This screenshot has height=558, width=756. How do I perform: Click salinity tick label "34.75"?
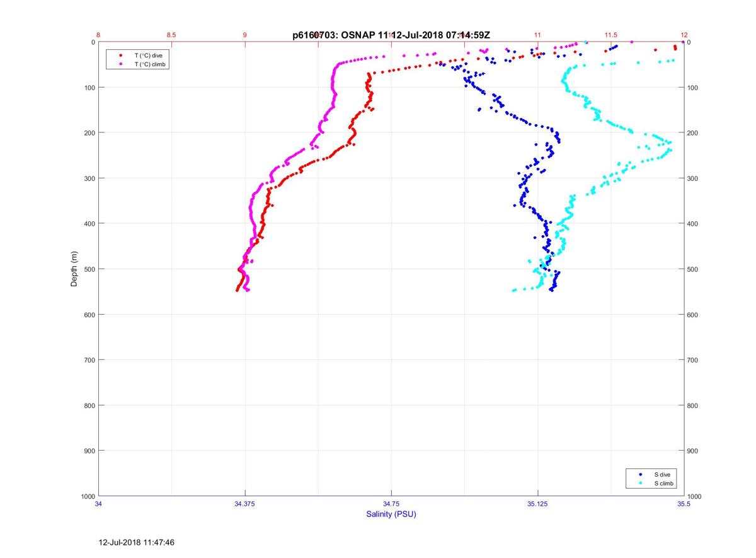tap(391, 504)
